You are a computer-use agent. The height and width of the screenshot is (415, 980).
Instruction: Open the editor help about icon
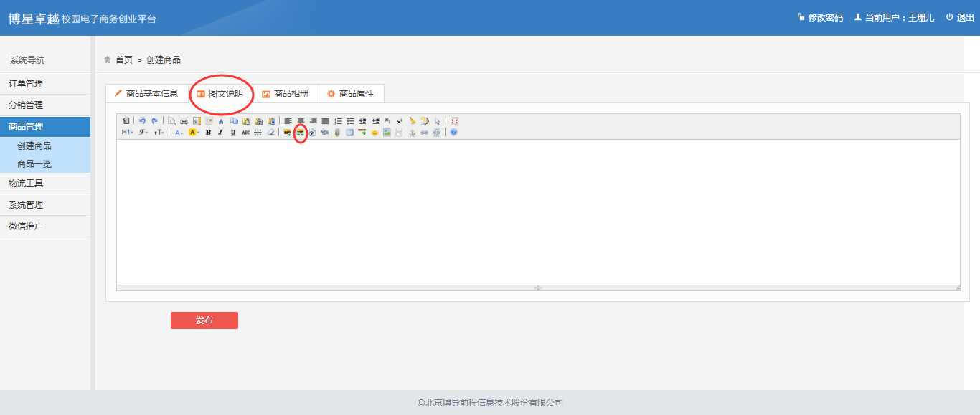[453, 133]
